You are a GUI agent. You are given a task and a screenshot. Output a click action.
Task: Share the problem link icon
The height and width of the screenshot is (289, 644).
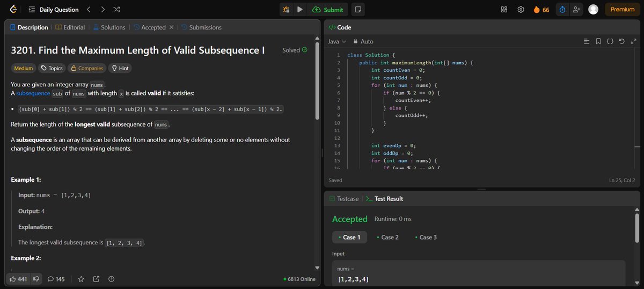97,279
